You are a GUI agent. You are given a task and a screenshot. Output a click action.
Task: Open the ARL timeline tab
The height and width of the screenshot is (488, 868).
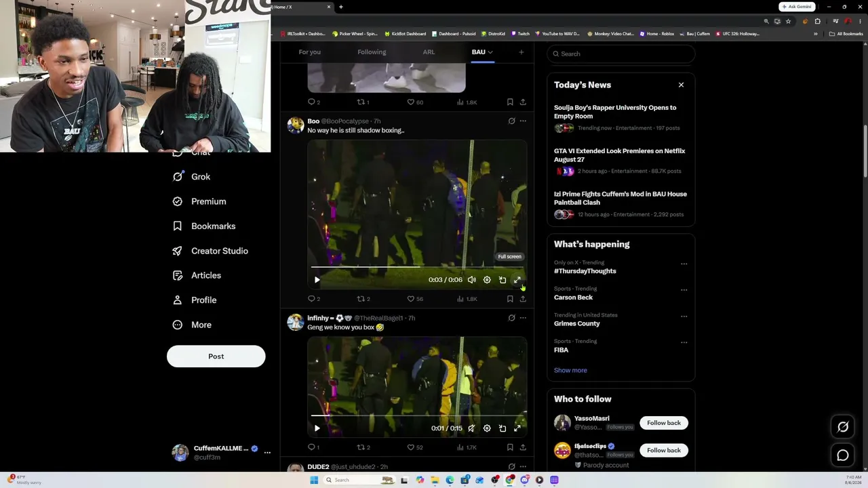tap(429, 52)
